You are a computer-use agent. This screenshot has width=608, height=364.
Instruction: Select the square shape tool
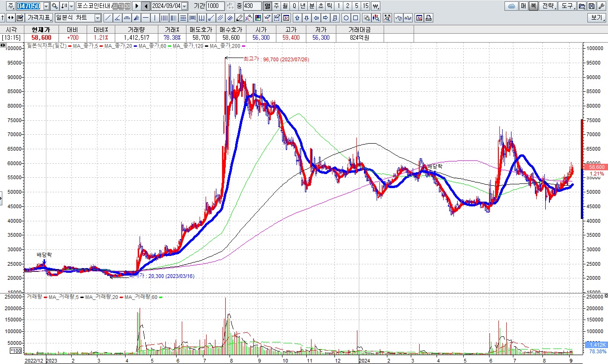pos(356,18)
